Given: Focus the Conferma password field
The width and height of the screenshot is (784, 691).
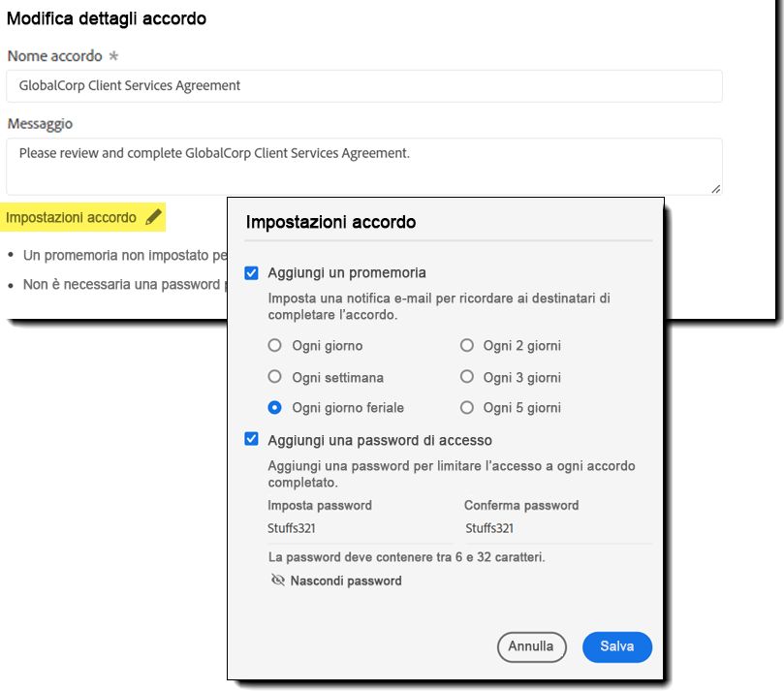Looking at the screenshot, I should pos(558,528).
